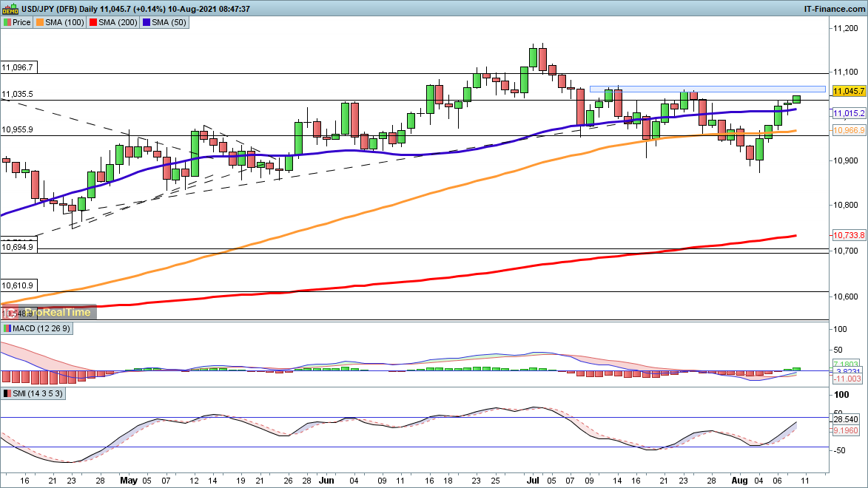The image size is (868, 488).
Task: Click the May label on the date axis
Action: pos(129,481)
